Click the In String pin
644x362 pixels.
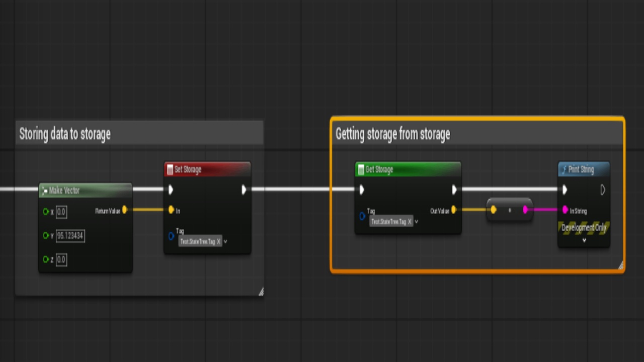[565, 210]
